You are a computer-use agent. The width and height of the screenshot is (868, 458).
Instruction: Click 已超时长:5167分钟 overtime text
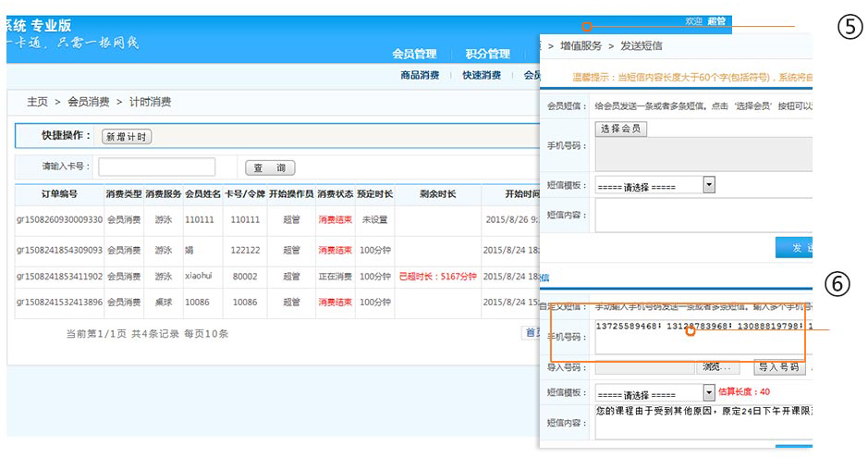437,276
